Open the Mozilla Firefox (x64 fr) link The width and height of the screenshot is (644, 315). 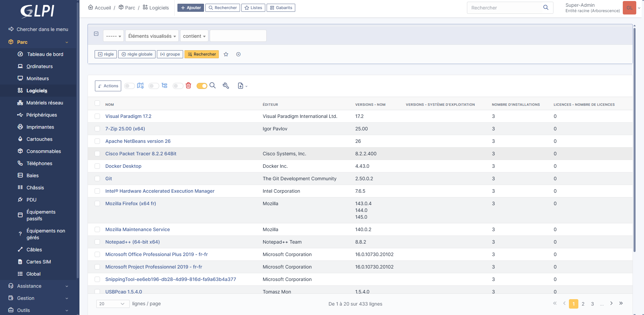(x=131, y=203)
